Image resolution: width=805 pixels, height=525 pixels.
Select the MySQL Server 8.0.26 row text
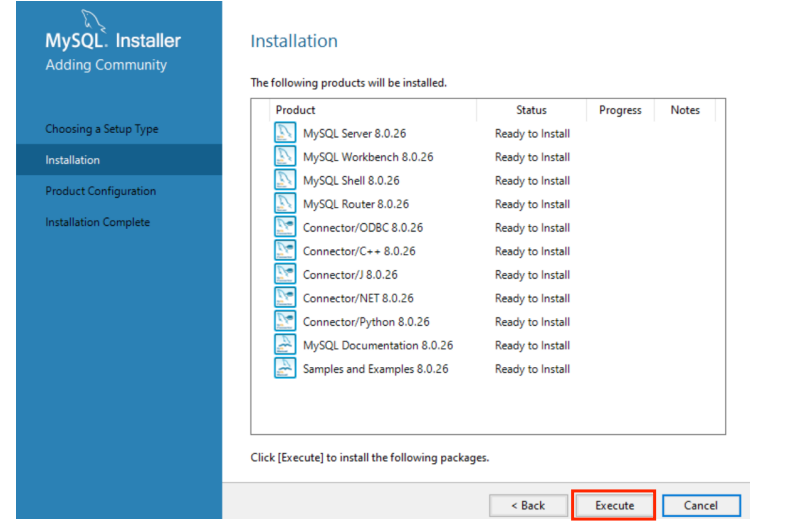(354, 133)
